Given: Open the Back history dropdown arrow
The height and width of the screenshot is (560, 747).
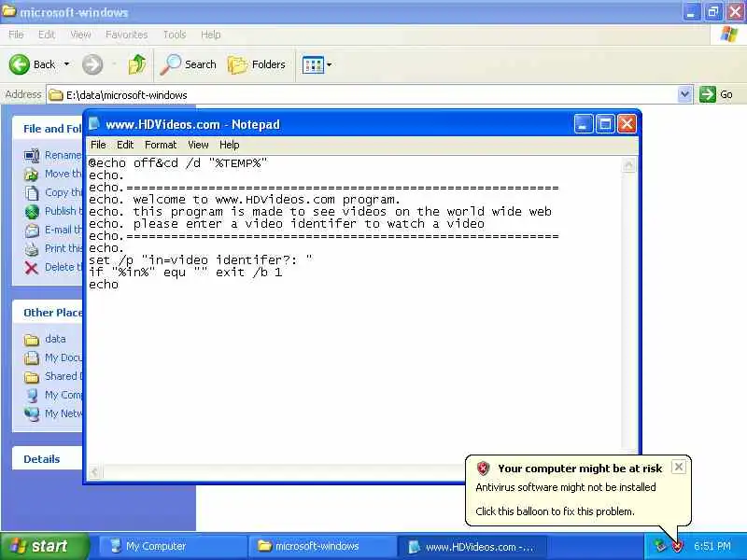Looking at the screenshot, I should (66, 63).
